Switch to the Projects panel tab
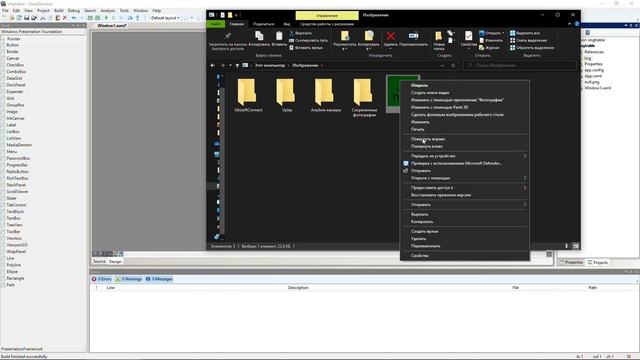The height and width of the screenshot is (360, 640). point(597,262)
